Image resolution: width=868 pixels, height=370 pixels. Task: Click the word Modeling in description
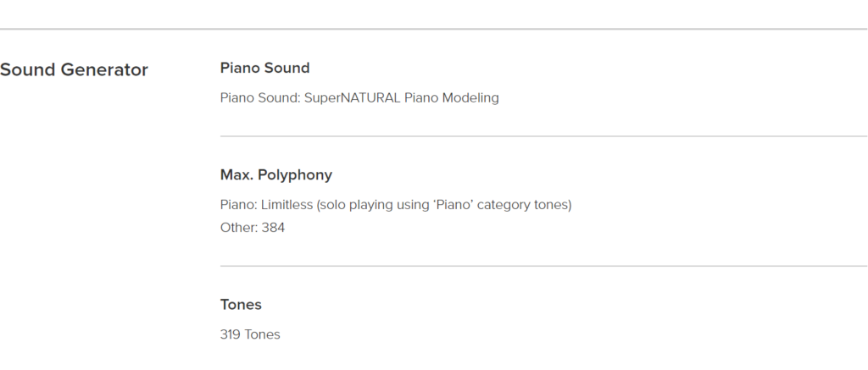coord(470,98)
